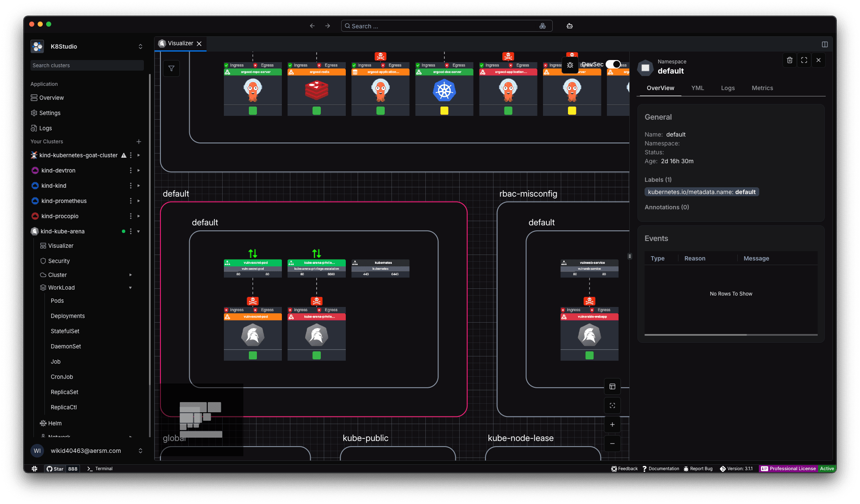Click the Professional License badge

tap(788, 468)
